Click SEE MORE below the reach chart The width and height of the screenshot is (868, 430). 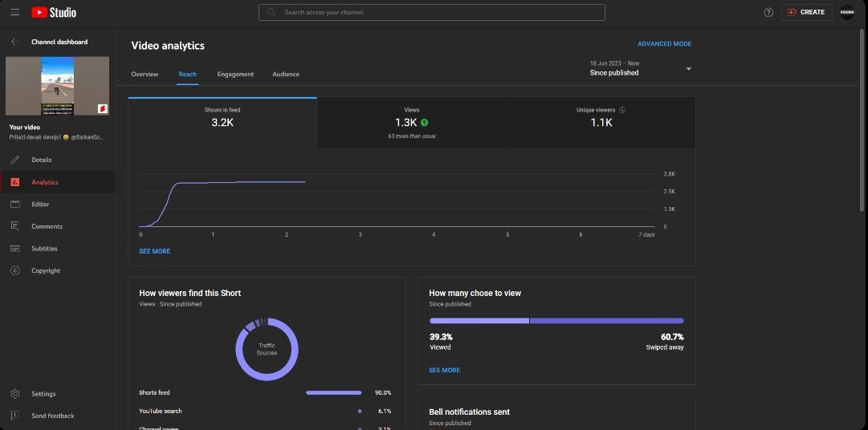[155, 251]
